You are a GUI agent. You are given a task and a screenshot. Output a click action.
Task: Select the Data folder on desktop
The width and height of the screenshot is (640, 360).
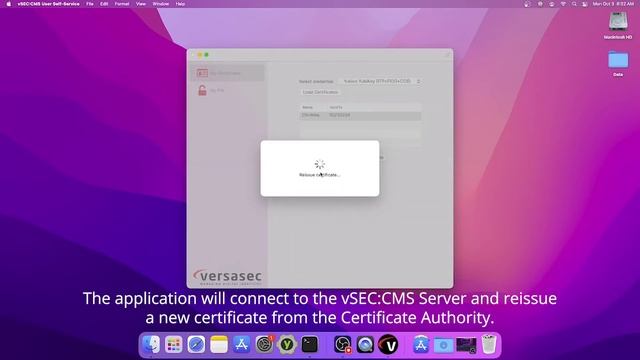tap(618, 63)
